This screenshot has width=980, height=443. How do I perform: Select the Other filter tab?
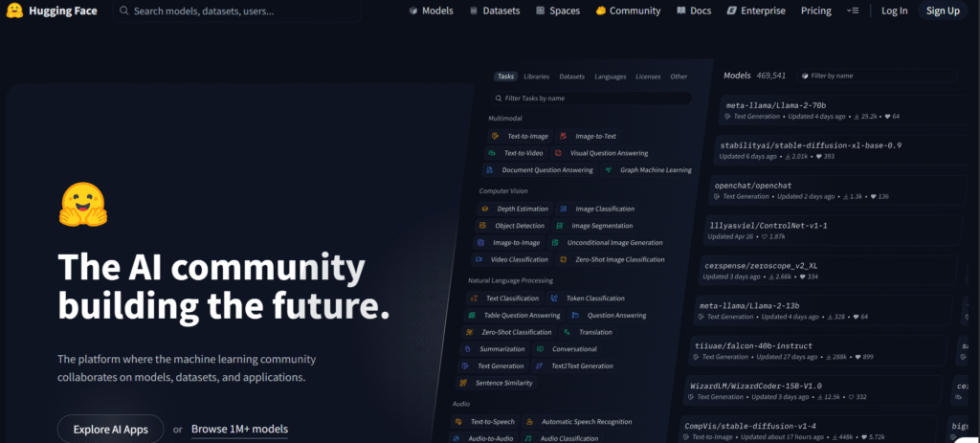(679, 77)
